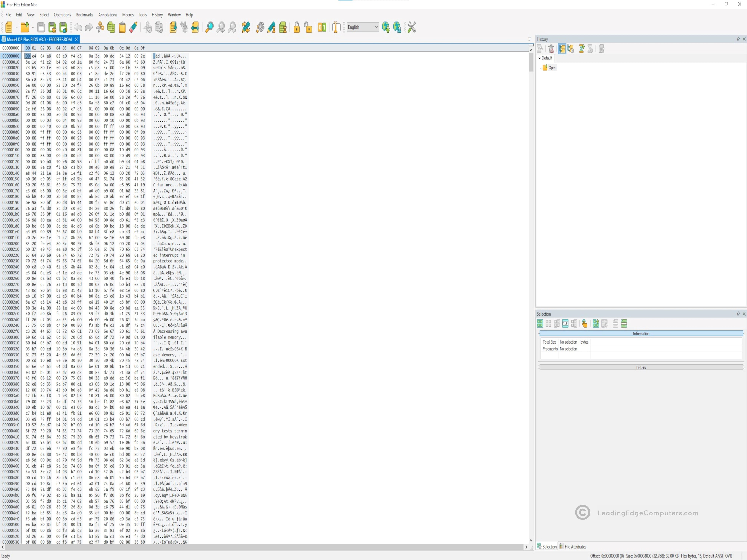Image resolution: width=747 pixels, height=560 pixels.
Task: Switch to the File Attributes tab
Action: pos(573,546)
